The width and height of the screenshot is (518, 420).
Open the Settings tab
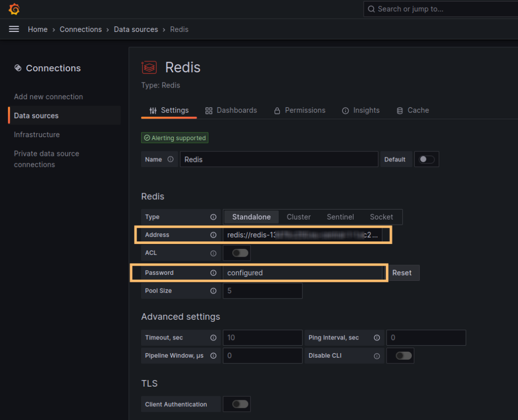click(169, 110)
